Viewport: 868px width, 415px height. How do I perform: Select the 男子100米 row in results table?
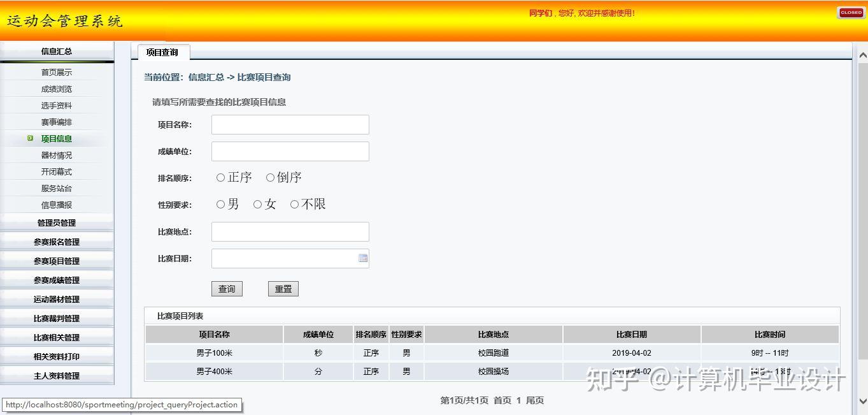[x=215, y=353]
